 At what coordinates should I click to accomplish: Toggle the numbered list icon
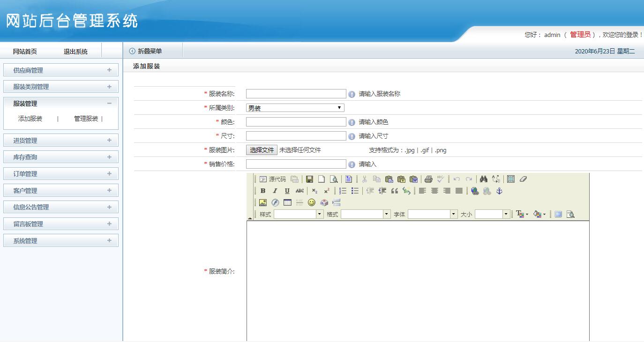point(343,191)
